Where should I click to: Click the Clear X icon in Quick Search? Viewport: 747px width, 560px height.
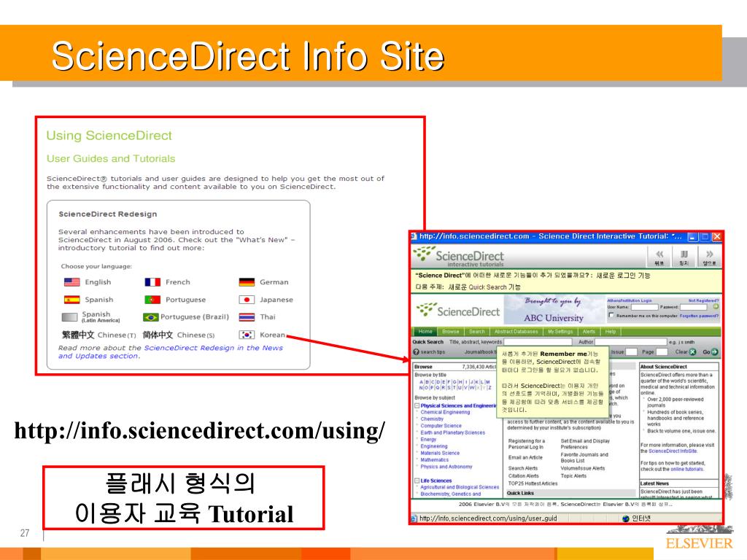pyautogui.click(x=693, y=352)
